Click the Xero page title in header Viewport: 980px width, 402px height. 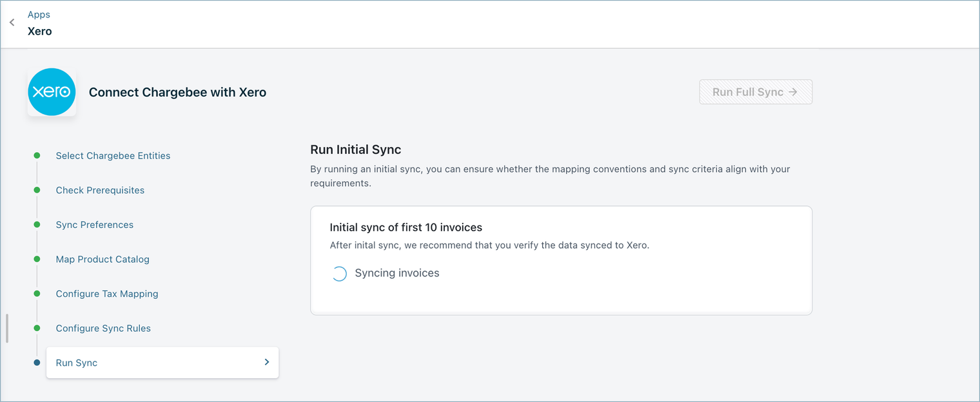click(40, 31)
